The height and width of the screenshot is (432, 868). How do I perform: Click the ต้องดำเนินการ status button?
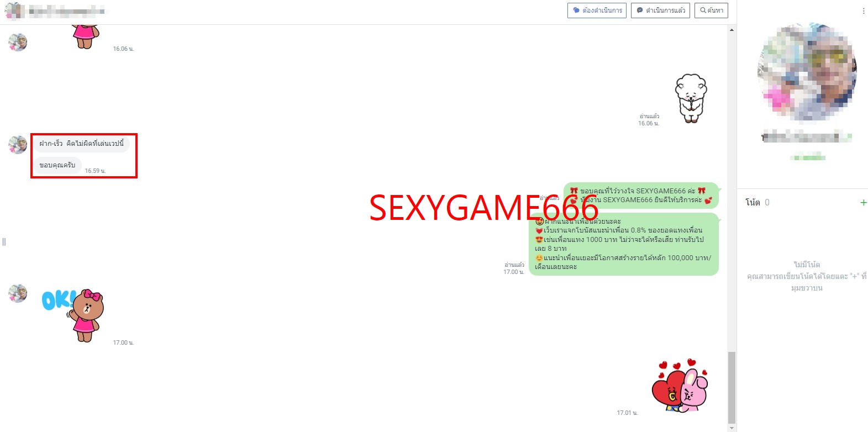coord(597,10)
